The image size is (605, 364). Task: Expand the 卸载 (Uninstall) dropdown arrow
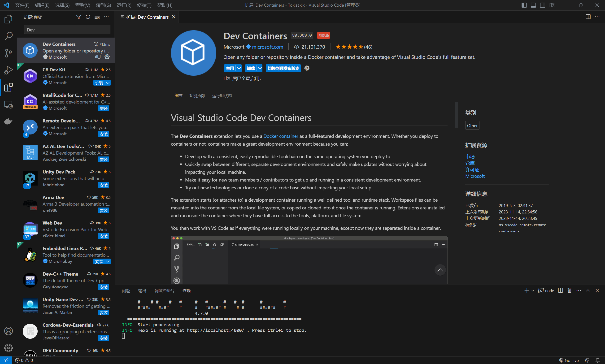tap(260, 68)
